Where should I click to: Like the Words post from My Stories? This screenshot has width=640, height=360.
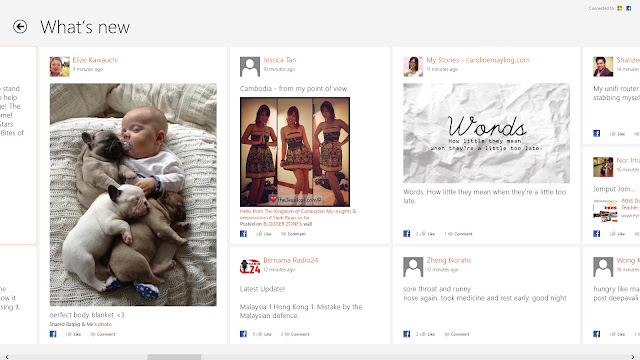(x=426, y=234)
